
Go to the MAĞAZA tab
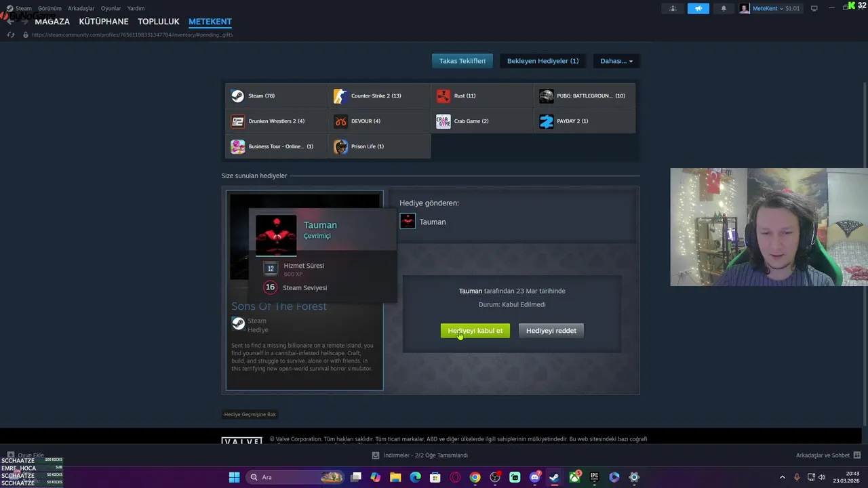[52, 22]
